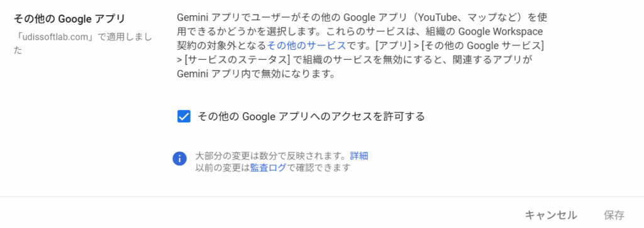Open the 監査ログ link

click(268, 168)
